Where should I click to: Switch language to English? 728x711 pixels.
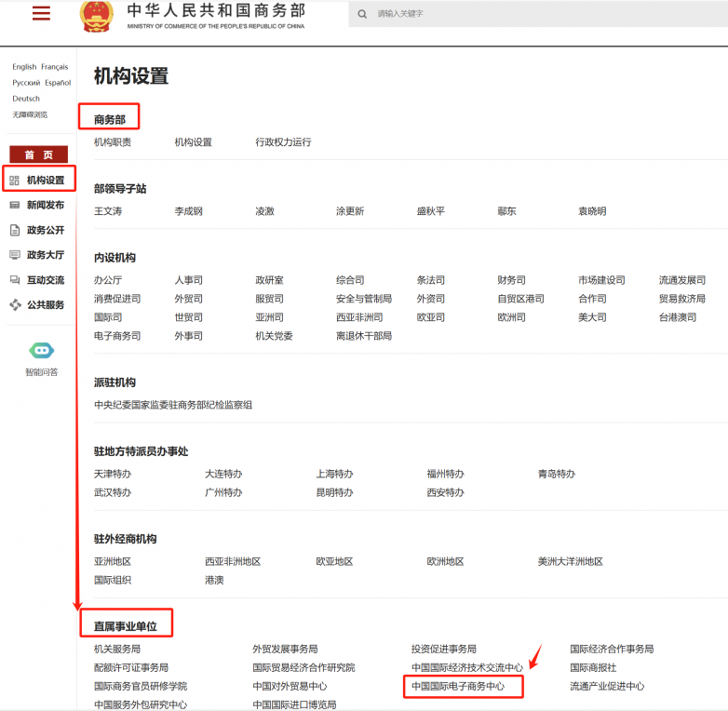coord(24,67)
